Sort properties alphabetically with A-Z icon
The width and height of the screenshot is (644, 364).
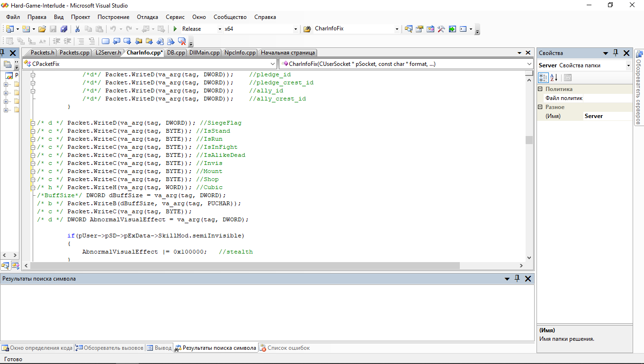coord(555,77)
